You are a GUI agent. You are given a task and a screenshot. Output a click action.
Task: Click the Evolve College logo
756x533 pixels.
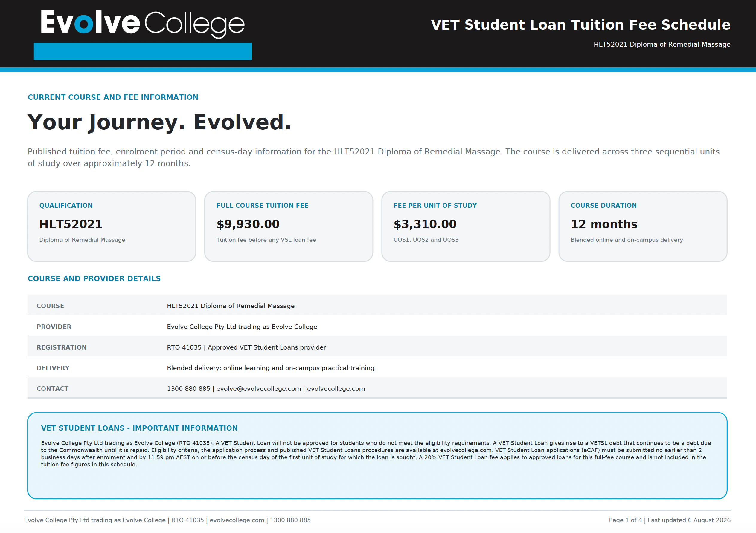pyautogui.click(x=143, y=24)
